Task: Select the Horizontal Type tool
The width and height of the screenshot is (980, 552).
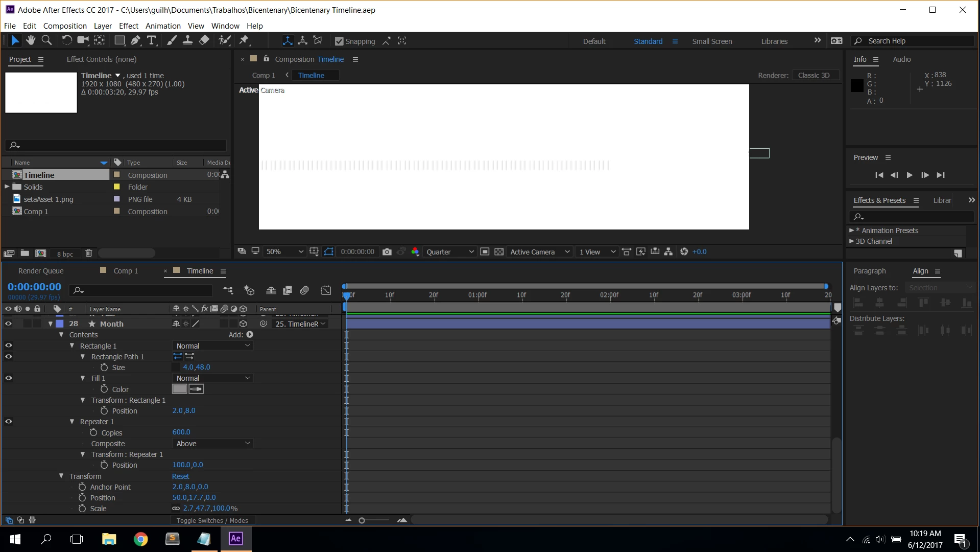Action: [152, 40]
